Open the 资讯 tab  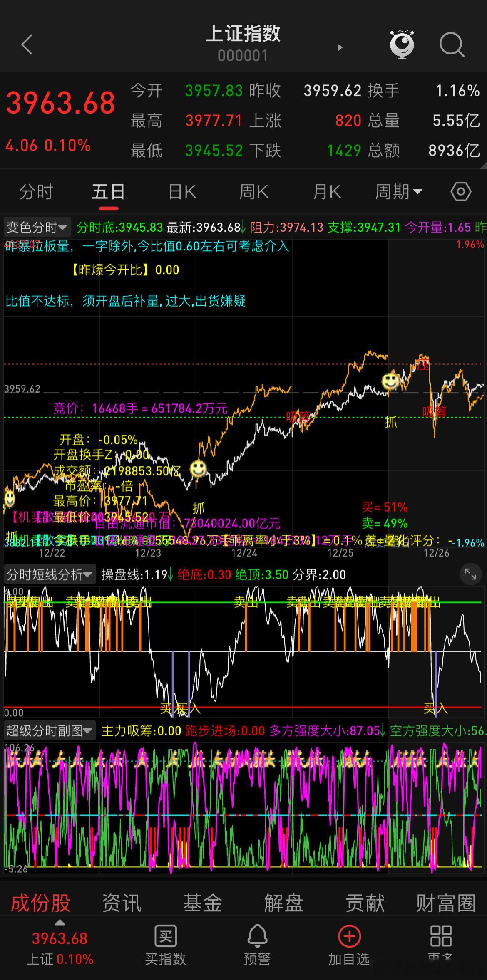(122, 903)
